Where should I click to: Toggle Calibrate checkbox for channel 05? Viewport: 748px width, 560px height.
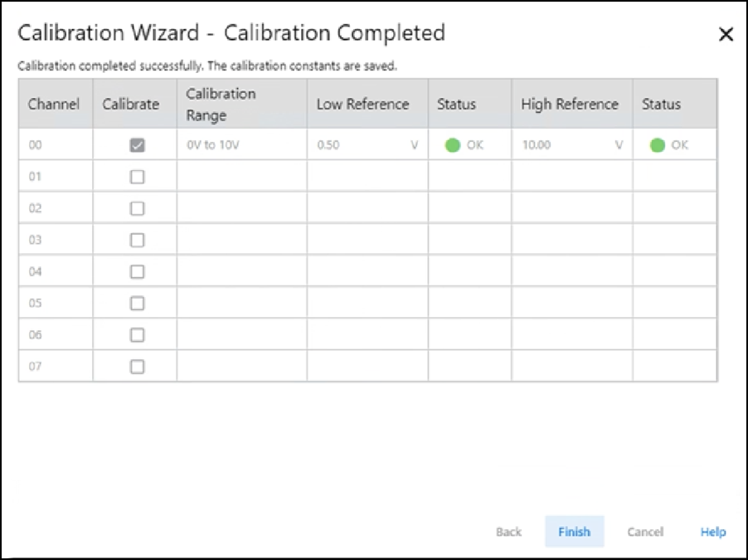pos(138,303)
